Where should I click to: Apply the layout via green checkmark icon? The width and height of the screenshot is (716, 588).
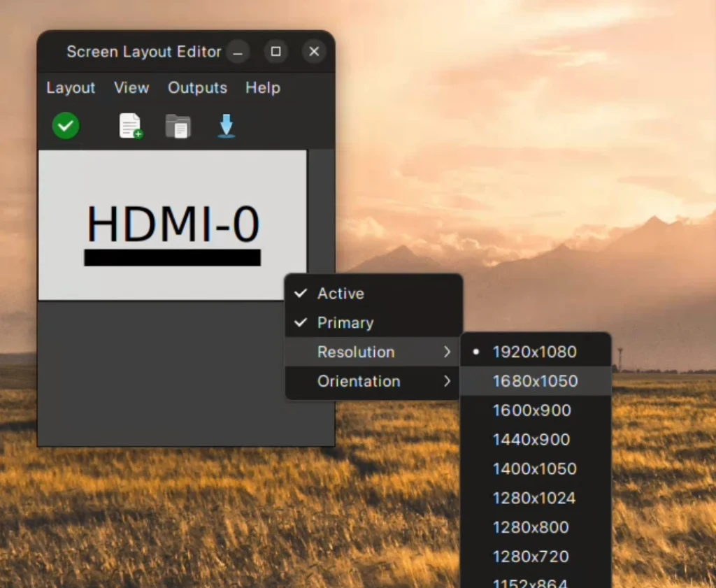[x=65, y=126]
